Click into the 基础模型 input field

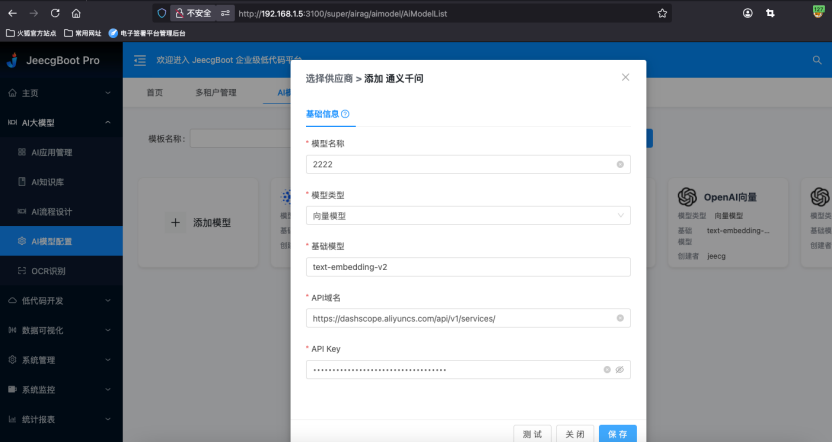click(x=468, y=267)
